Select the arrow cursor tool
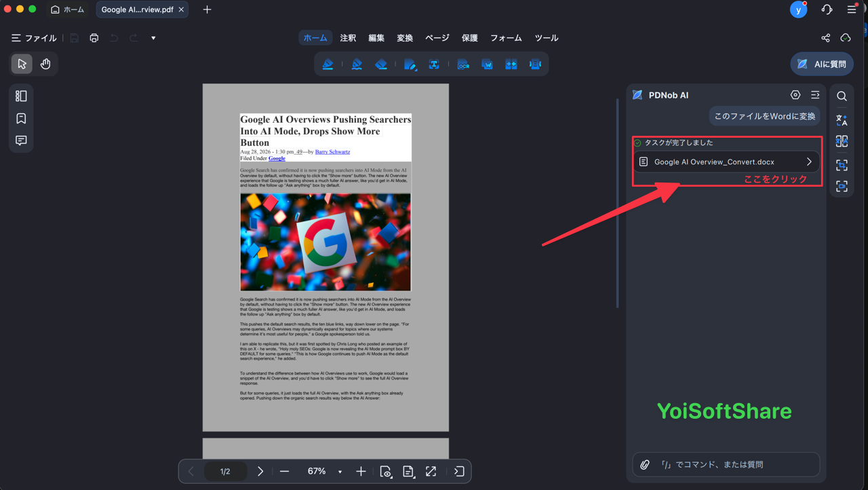The width and height of the screenshot is (868, 490). coord(22,64)
